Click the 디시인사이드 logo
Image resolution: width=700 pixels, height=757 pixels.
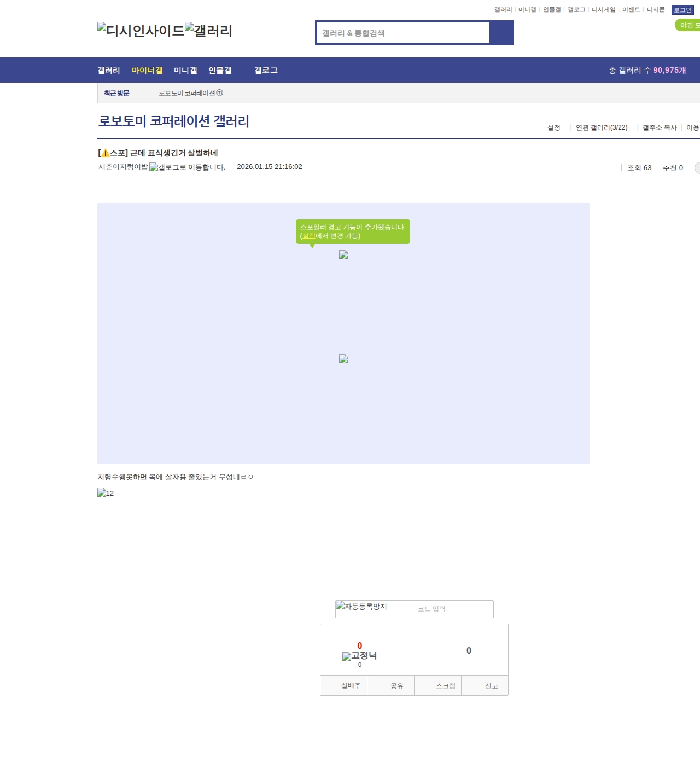click(138, 31)
